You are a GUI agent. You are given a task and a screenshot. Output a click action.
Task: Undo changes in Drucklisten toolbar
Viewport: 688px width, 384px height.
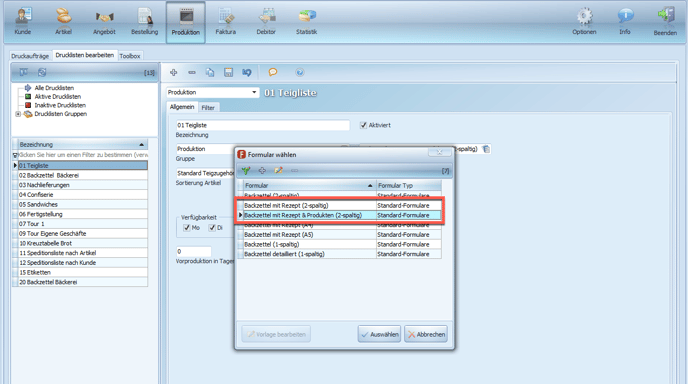pyautogui.click(x=247, y=72)
